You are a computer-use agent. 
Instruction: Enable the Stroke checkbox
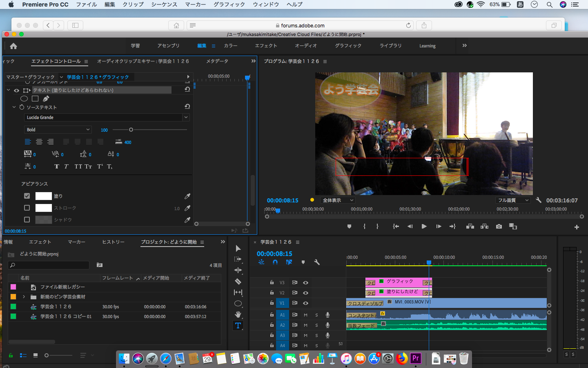point(27,208)
